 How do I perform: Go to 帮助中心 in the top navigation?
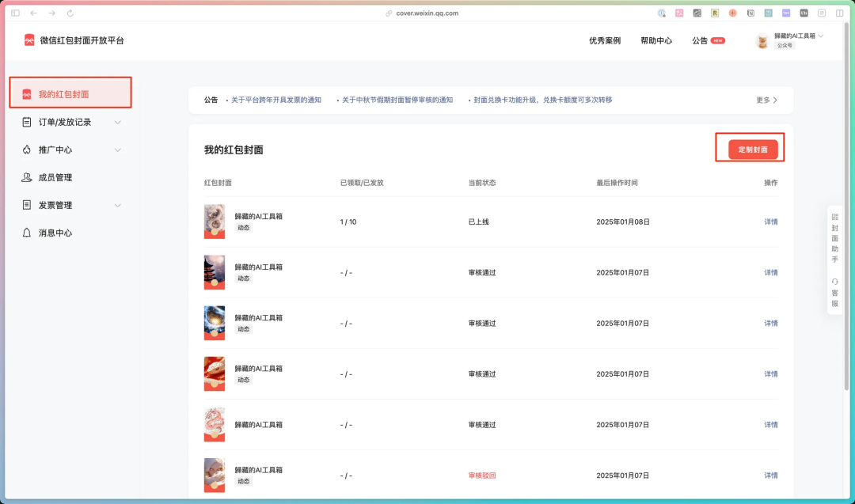(656, 40)
